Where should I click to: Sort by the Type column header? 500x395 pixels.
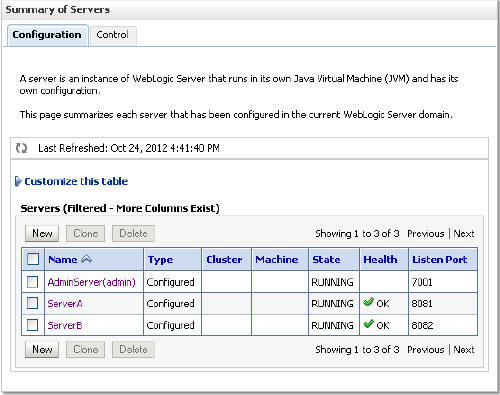coord(160,260)
